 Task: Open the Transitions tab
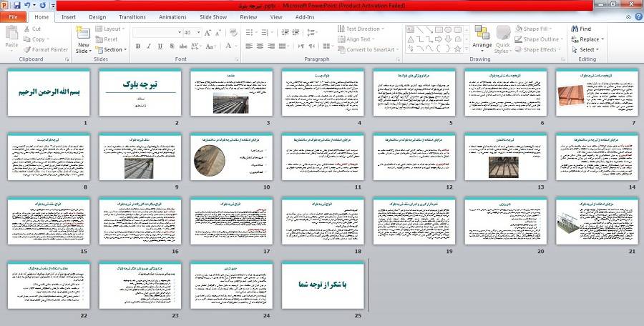click(x=132, y=17)
